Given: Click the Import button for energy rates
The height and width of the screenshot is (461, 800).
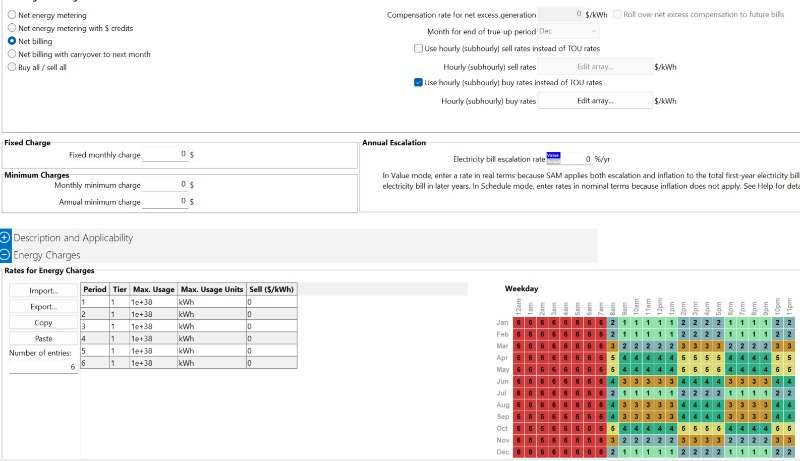Looking at the screenshot, I should 43,290.
